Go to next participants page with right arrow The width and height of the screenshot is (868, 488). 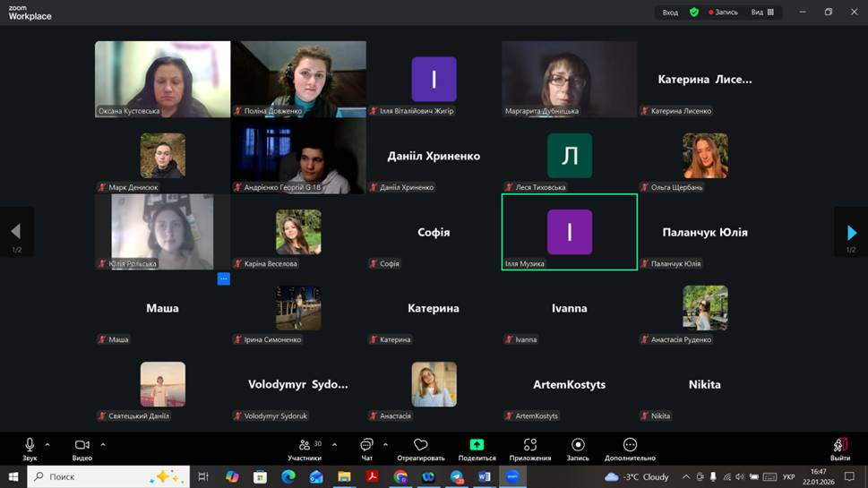(x=851, y=233)
